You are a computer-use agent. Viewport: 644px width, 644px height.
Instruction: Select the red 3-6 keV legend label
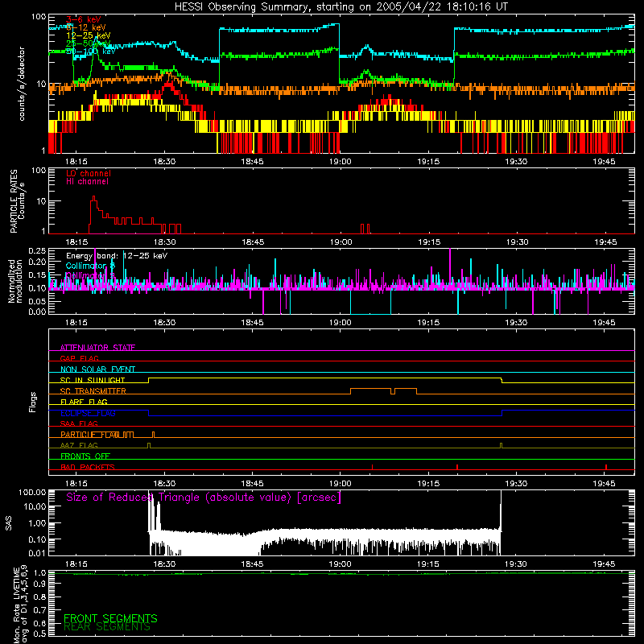coord(84,19)
